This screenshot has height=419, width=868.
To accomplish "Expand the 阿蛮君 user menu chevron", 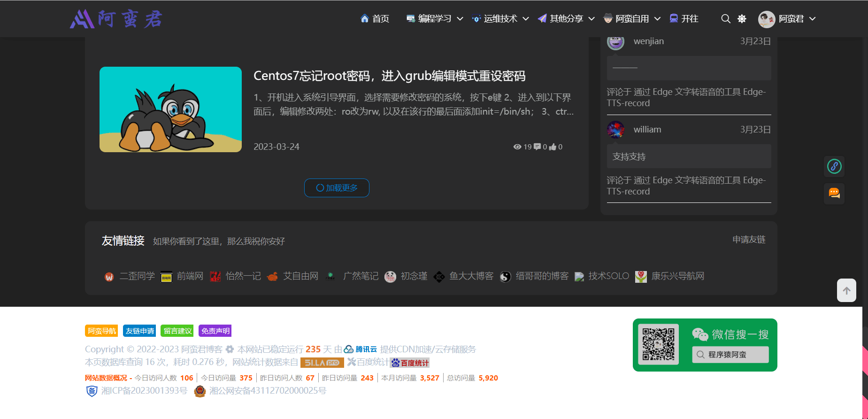I will (x=813, y=19).
